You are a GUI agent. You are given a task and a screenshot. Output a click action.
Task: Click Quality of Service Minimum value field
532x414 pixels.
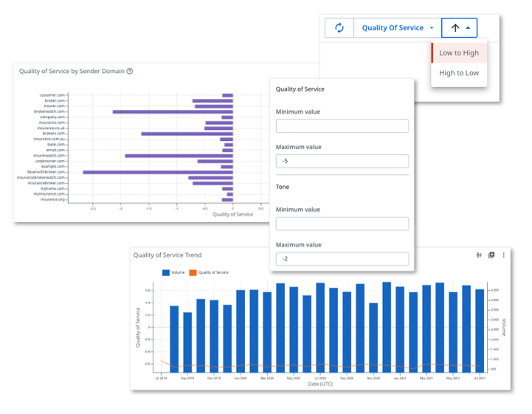342,126
